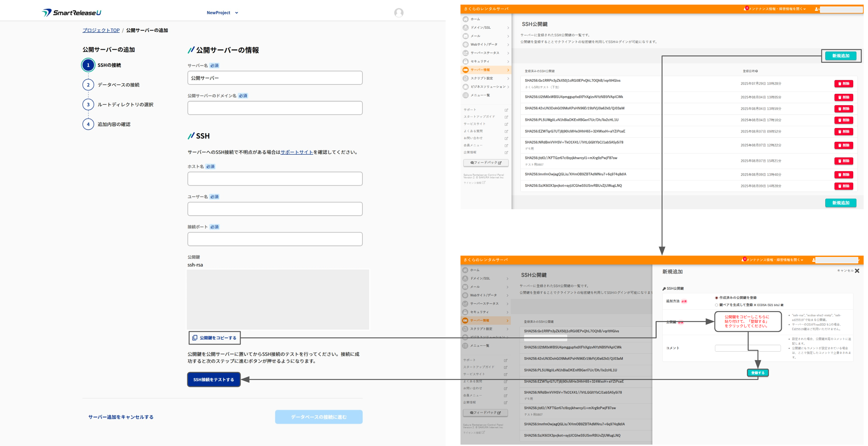Click the red-badged bell icon in the upper Sakura panel
The width and height of the screenshot is (868, 446).
click(745, 9)
